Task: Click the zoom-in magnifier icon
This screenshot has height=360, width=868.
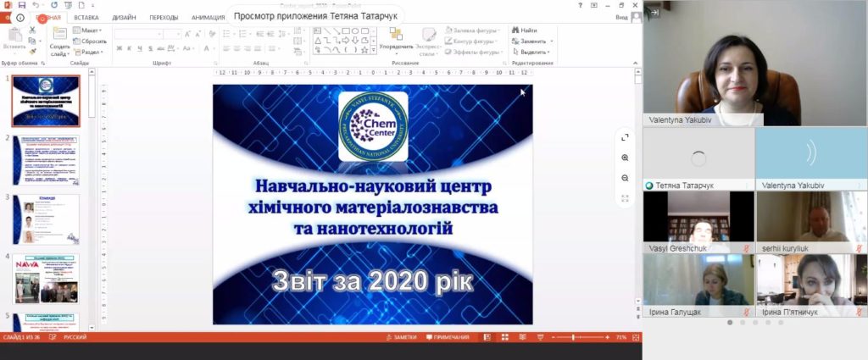Action: (x=625, y=158)
